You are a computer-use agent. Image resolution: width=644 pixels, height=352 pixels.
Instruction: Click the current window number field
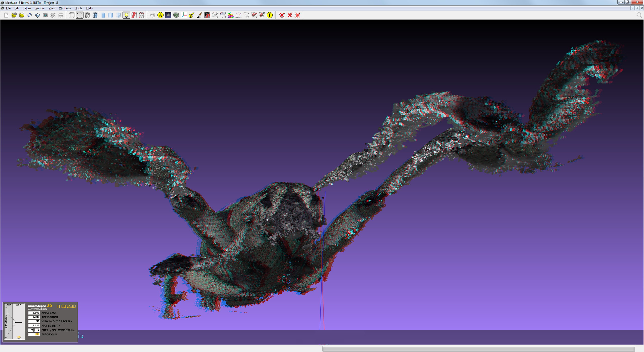coord(31,330)
